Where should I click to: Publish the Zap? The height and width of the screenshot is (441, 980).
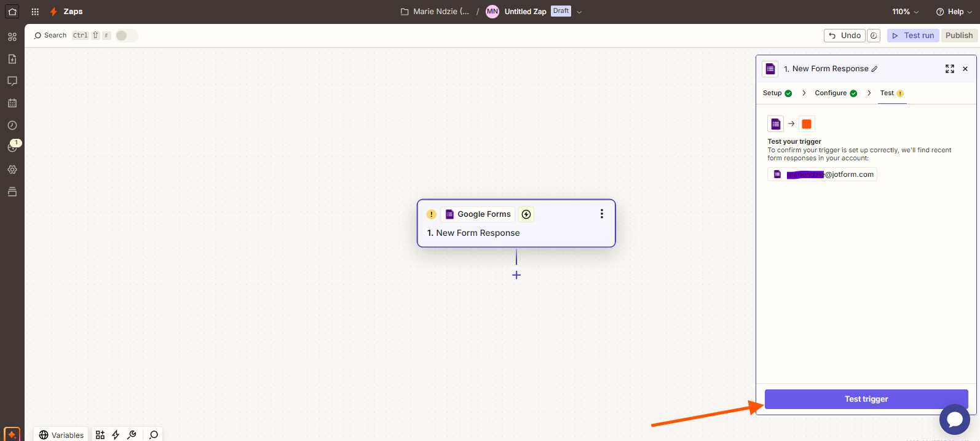point(959,36)
